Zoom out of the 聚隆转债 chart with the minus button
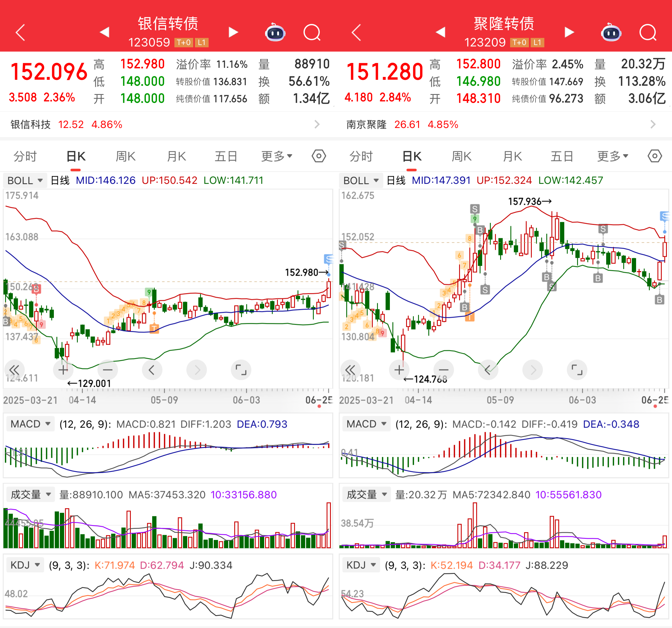Screen dimensions: 672x628 (443, 370)
